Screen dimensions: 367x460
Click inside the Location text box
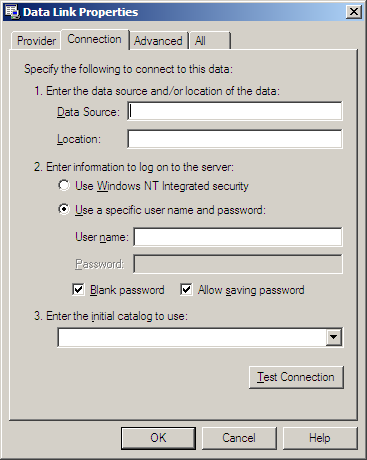coord(235,139)
